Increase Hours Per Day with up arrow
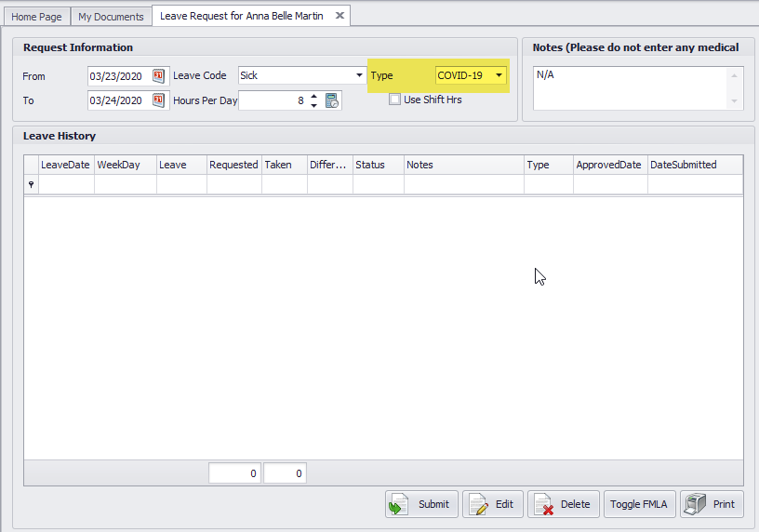The image size is (759, 532). tap(313, 96)
